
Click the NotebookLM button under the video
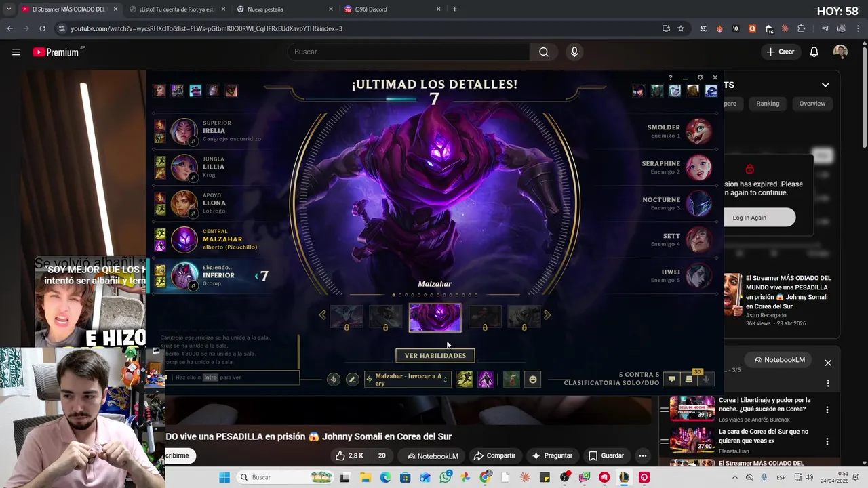click(x=432, y=455)
